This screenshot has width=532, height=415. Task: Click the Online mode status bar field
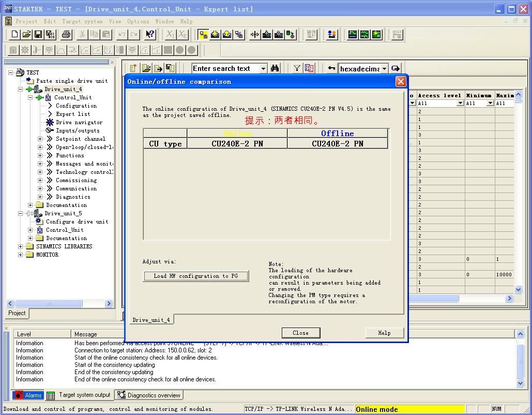409,409
